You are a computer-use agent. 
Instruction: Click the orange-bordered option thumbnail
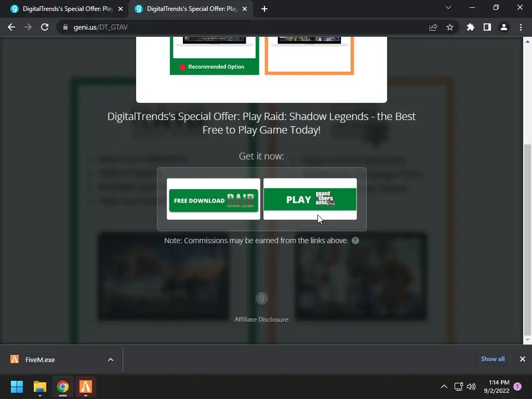coord(309,55)
